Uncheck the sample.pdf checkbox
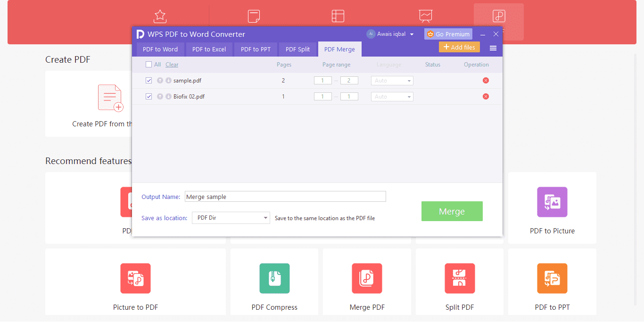 (149, 81)
